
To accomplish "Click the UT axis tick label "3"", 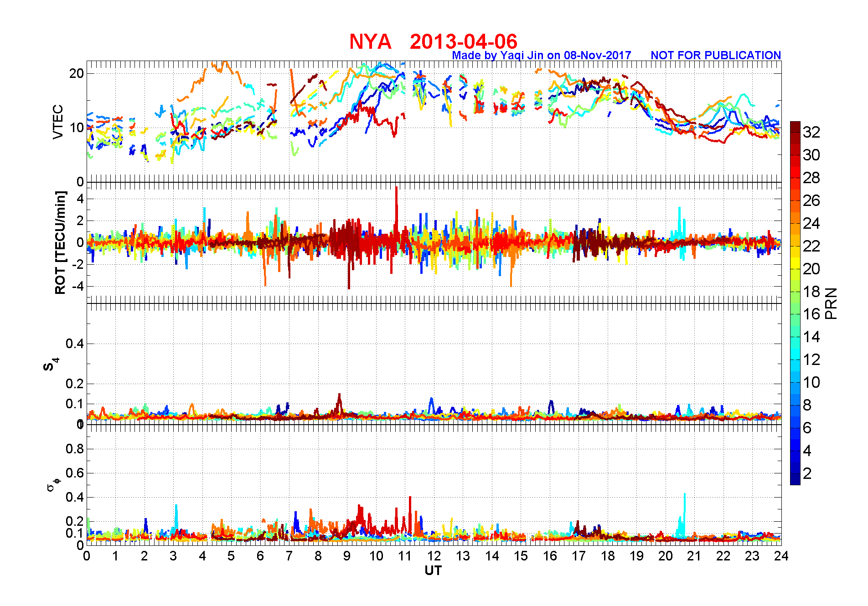I will [173, 556].
